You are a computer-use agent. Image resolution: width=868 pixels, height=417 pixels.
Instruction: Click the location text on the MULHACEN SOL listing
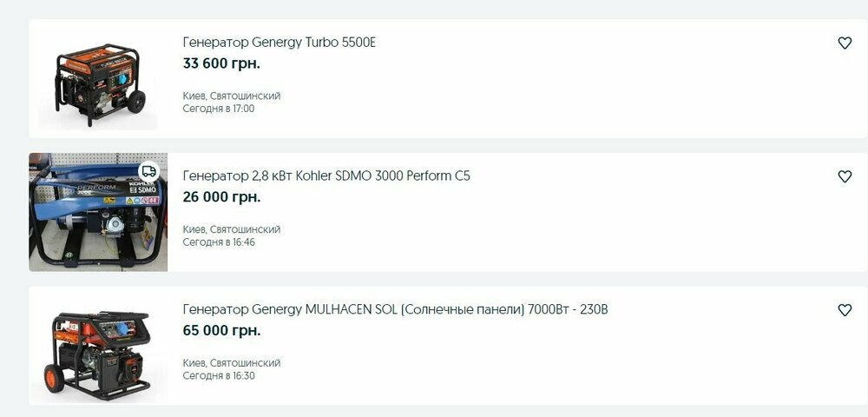[231, 362]
